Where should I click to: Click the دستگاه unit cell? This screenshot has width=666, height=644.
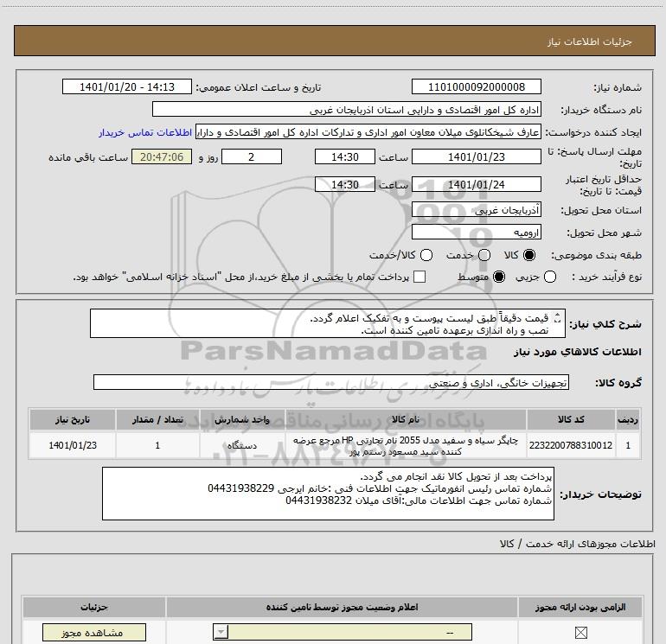241,445
